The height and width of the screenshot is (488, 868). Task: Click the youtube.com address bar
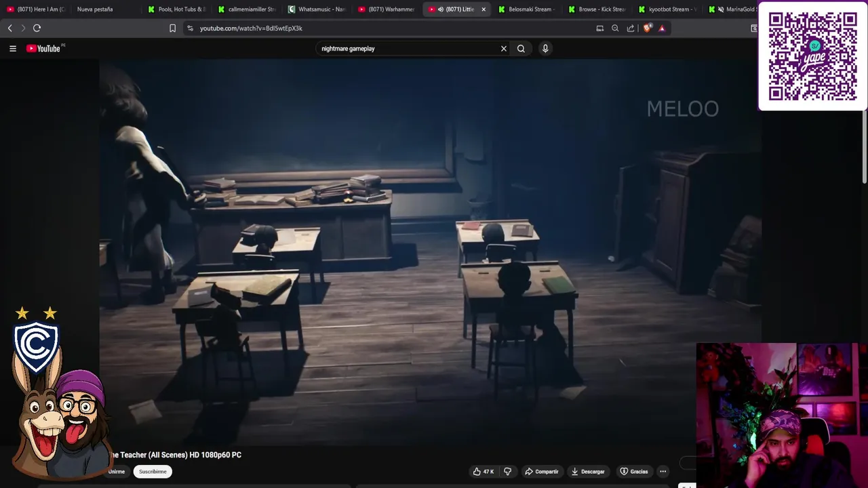(393, 28)
